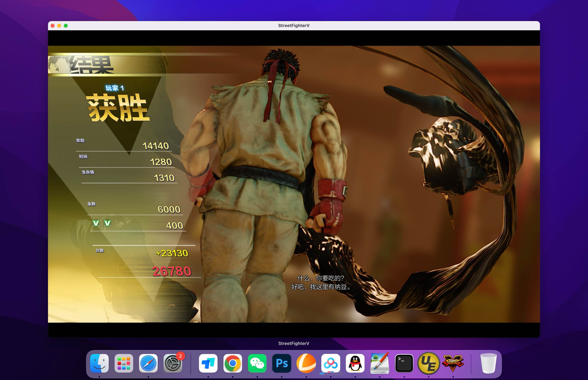Screen dimensions: 588x380
Task: Open Launchpad in the dock
Action: pos(124,363)
